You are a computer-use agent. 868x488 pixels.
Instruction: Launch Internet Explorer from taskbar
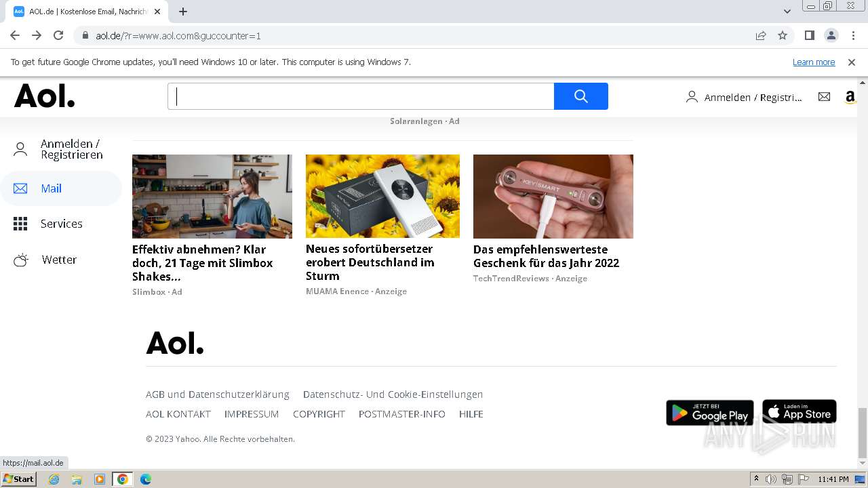[54, 479]
